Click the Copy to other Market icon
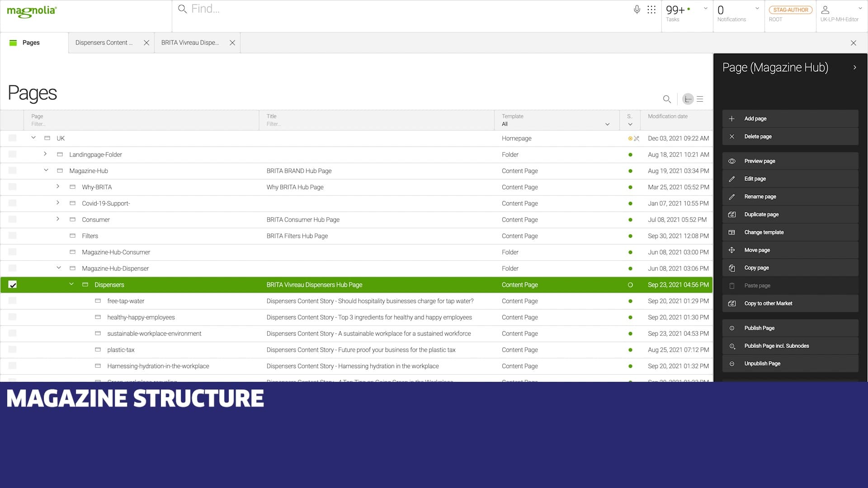Screen dimensions: 868x488 [x=732, y=303]
